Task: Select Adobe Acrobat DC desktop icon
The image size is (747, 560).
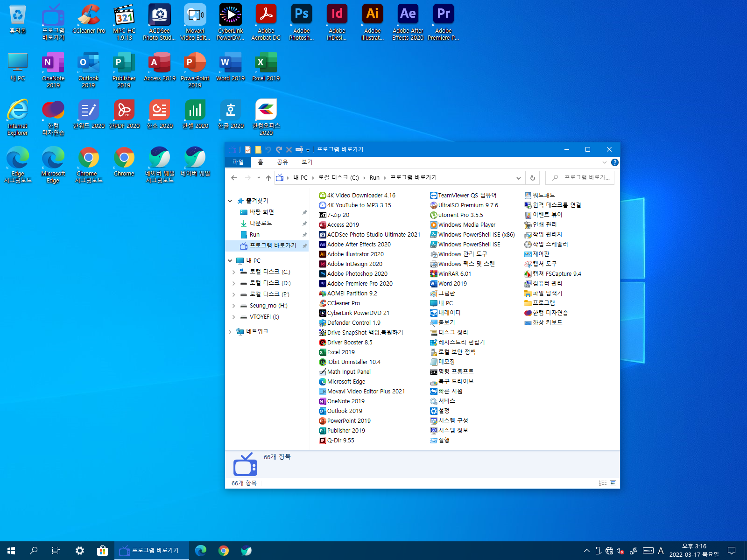Action: (266, 22)
